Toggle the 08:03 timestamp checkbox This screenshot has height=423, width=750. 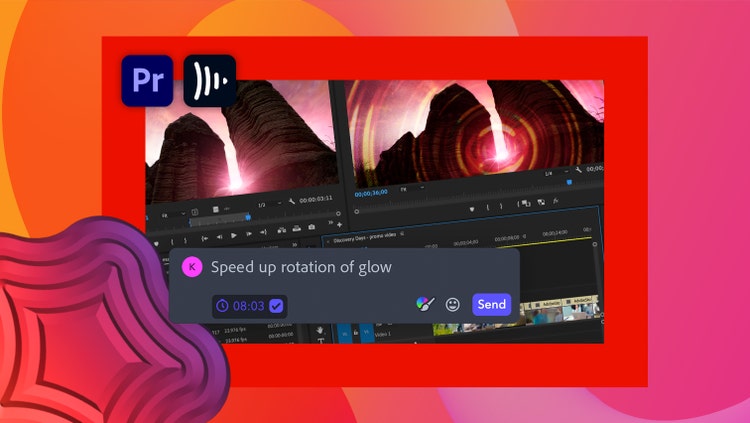coord(276,306)
